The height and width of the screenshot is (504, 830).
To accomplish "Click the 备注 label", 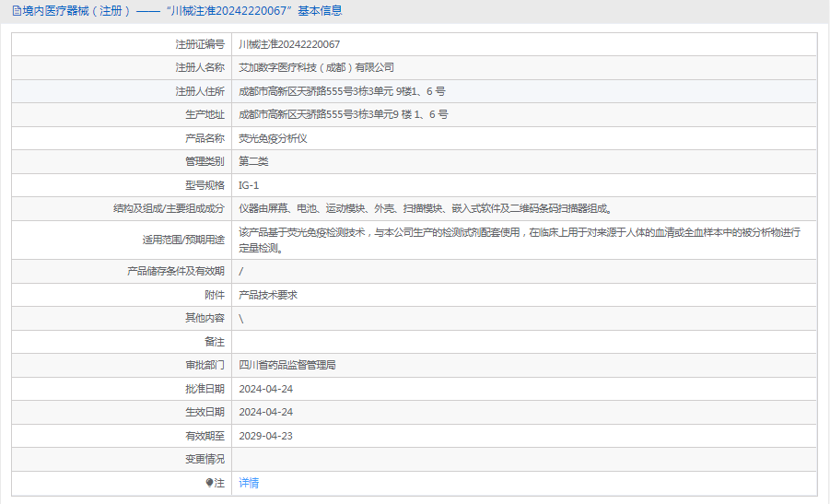I will coord(215,342).
